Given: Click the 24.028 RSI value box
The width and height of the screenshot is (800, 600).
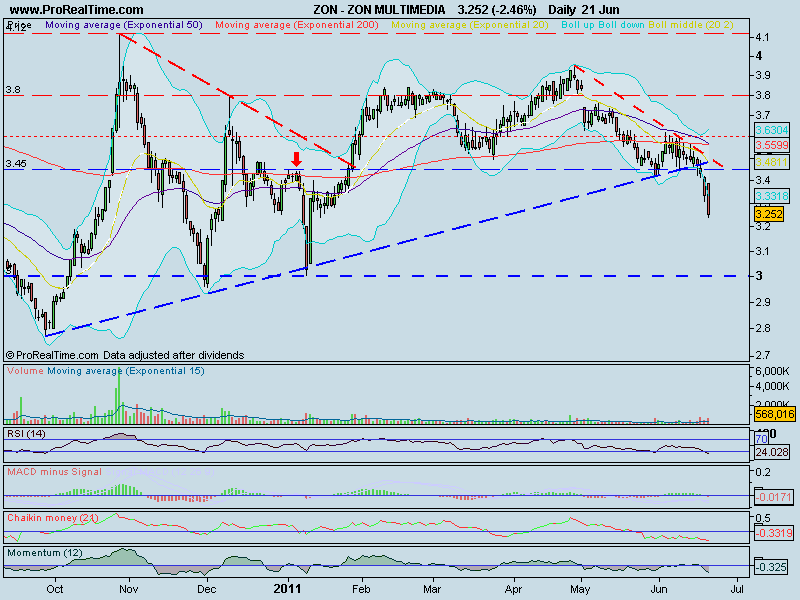Looking at the screenshot, I should [x=772, y=452].
